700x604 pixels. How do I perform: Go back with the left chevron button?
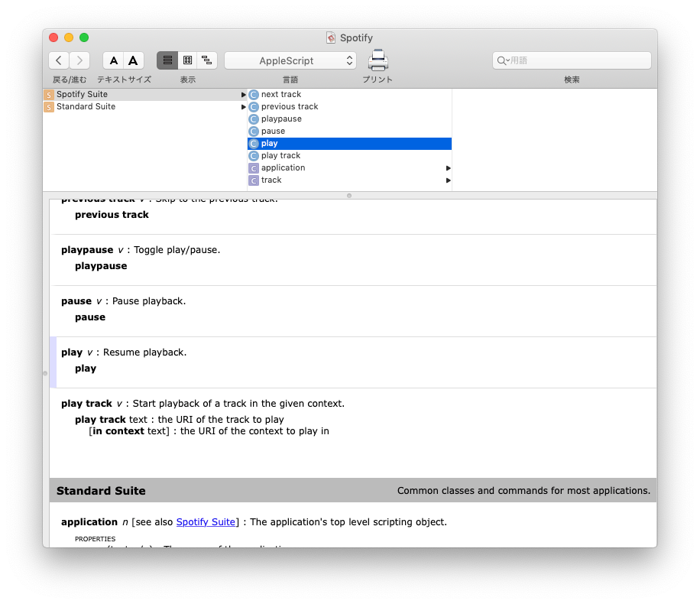coord(59,60)
